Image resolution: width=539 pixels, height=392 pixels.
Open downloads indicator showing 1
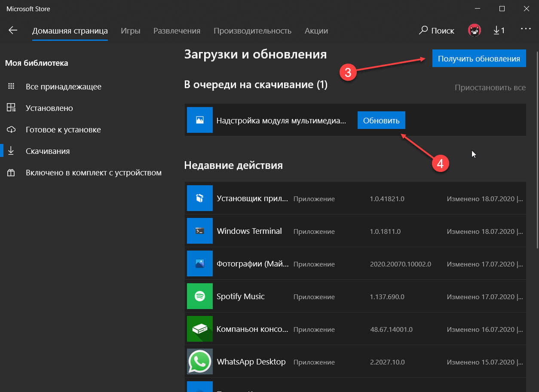pyautogui.click(x=499, y=31)
